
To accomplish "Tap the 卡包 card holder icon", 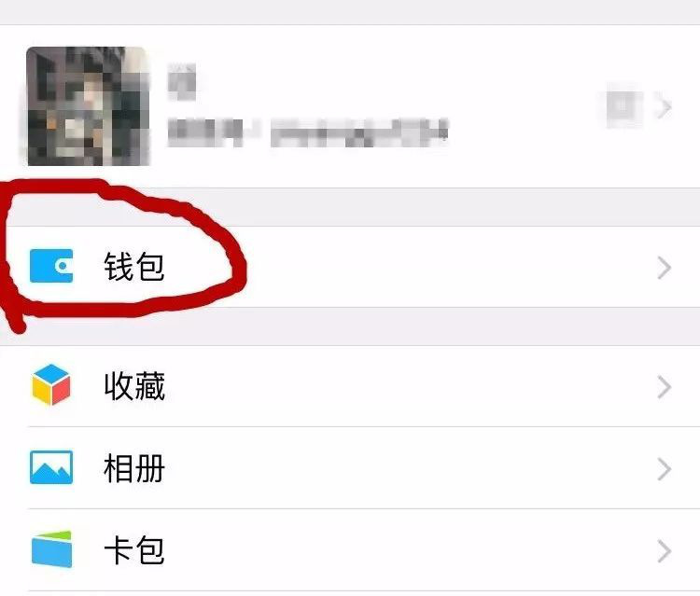I will pyautogui.click(x=51, y=549).
